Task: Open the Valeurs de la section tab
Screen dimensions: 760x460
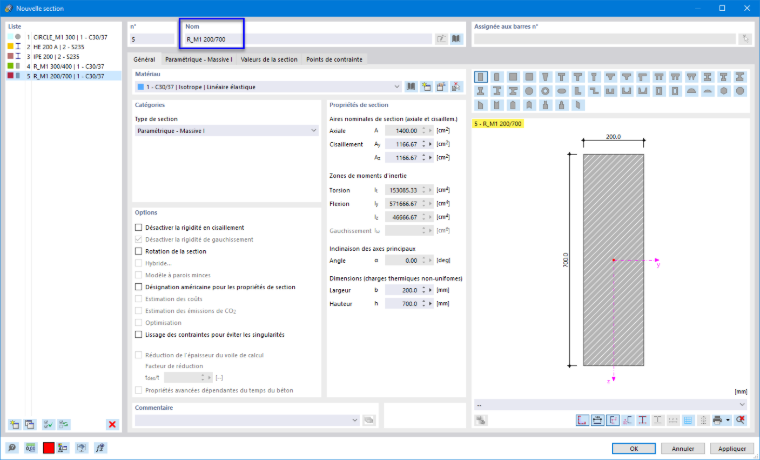Action: point(269,59)
